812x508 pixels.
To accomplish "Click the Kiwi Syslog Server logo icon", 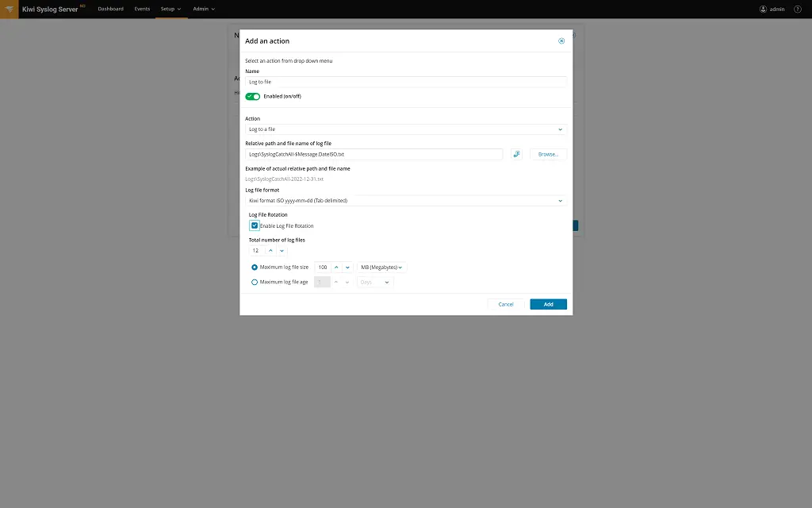I will coord(10,9).
